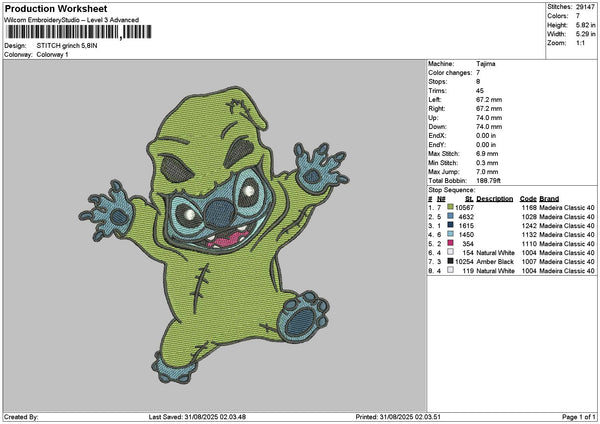Viewport: 600px width, 424px height.
Task: Click the white swatch in stop row 8
Action: 450,270
